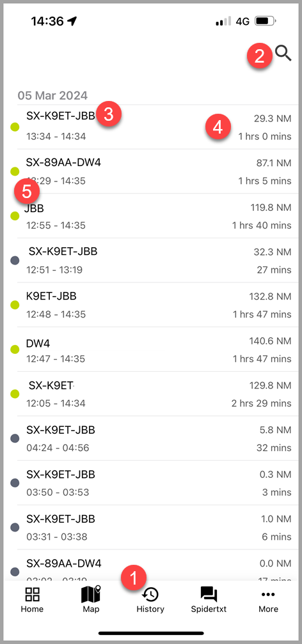The height and width of the screenshot is (644, 302).
Task: Tap the iOS location arrow in status bar
Action: pyautogui.click(x=72, y=21)
